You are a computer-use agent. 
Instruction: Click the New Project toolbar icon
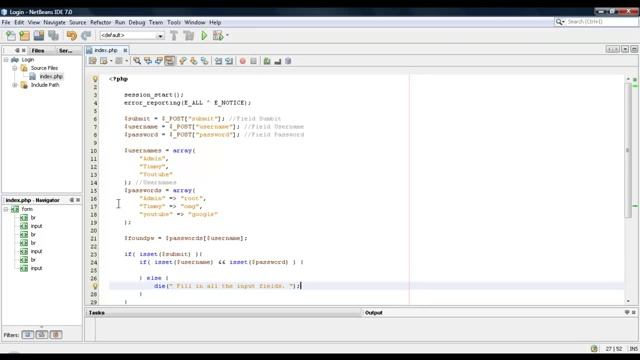[24, 36]
